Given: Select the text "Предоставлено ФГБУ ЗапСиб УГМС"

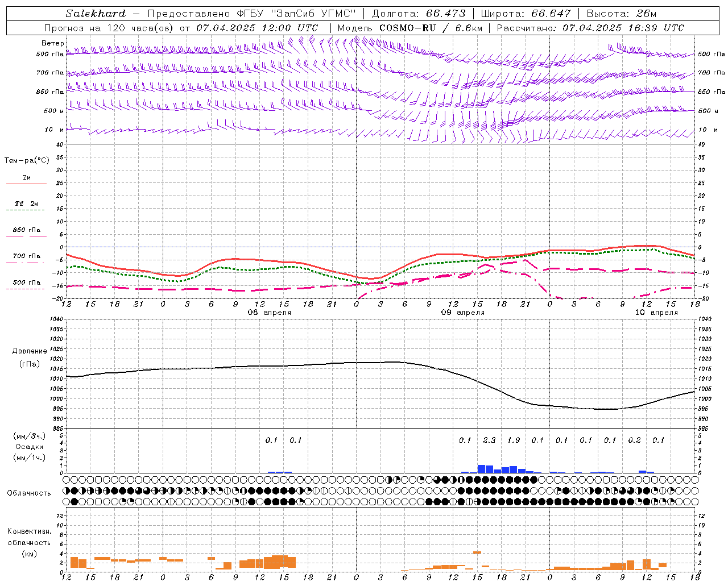Looking at the screenshot, I should pyautogui.click(x=252, y=14).
